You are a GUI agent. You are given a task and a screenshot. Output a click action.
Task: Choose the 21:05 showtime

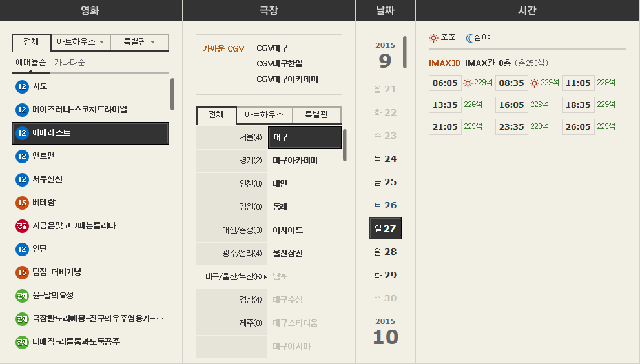click(x=446, y=127)
